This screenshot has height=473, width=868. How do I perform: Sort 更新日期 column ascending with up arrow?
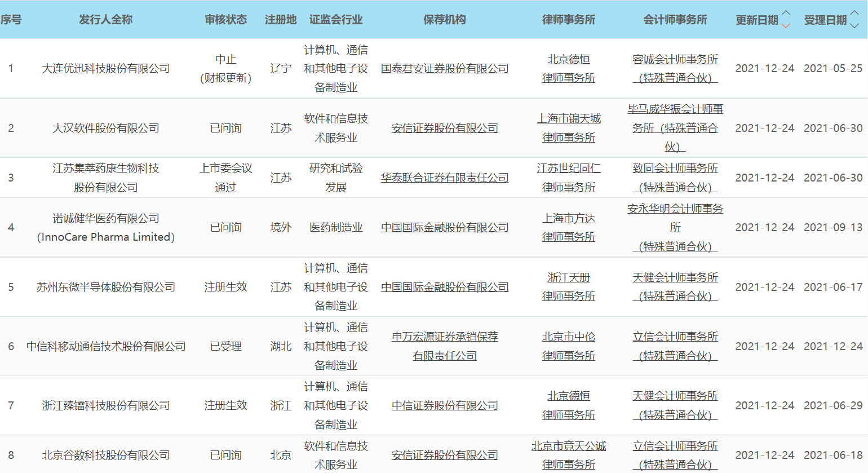[x=786, y=14]
